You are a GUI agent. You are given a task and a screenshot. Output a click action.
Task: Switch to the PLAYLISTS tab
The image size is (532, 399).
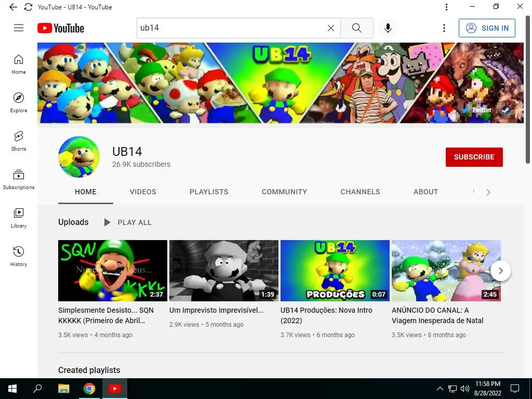pos(209,192)
